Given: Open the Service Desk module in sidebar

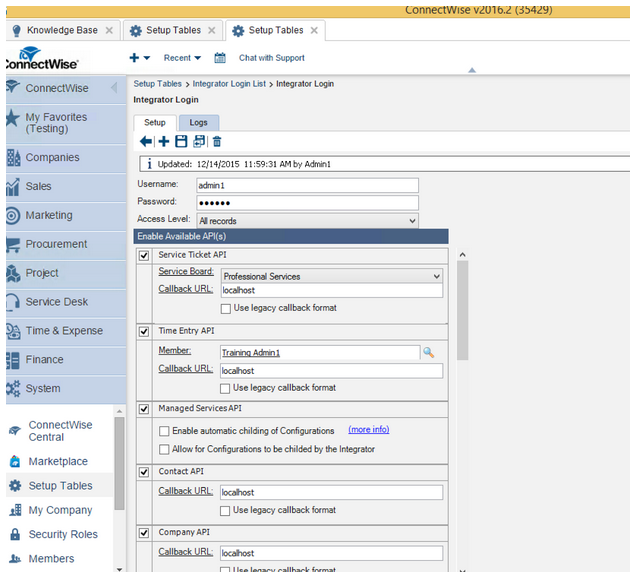Looking at the screenshot, I should pyautogui.click(x=66, y=302).
